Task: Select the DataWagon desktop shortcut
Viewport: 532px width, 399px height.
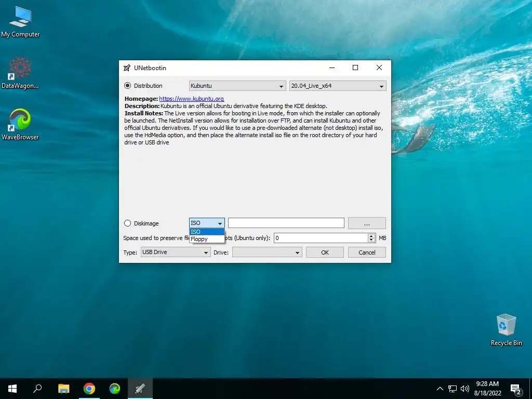Action: pos(20,73)
